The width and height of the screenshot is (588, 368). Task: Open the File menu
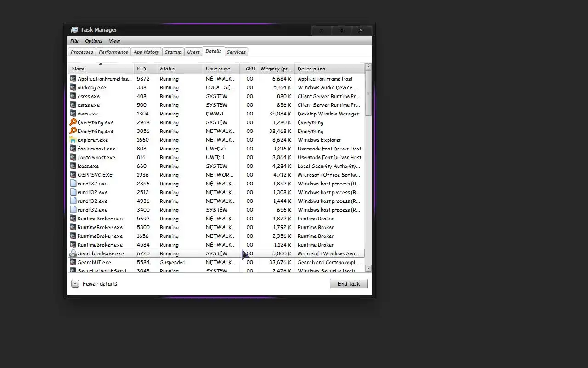point(74,41)
